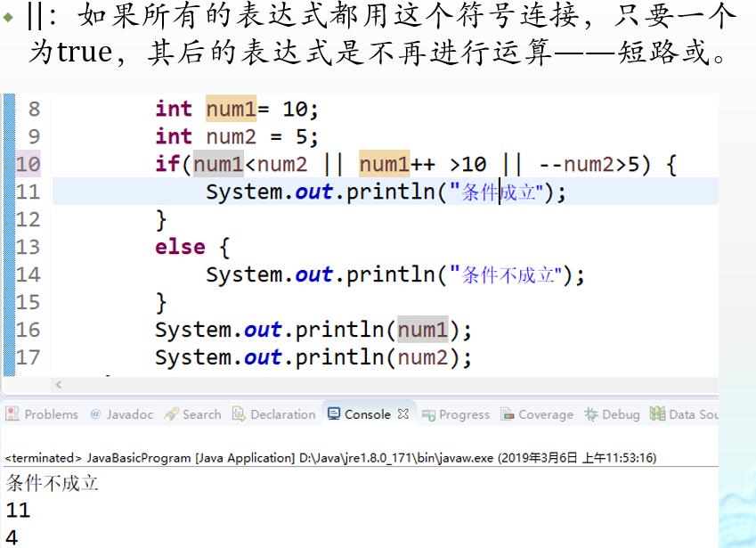This screenshot has width=756, height=548.
Task: Click the word 'true' in slide heading
Action: click(x=85, y=51)
